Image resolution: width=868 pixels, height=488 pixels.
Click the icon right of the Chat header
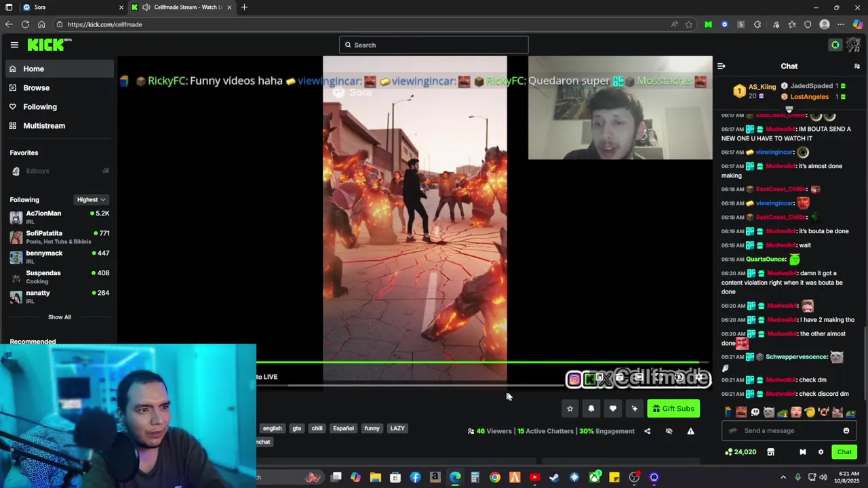857,66
